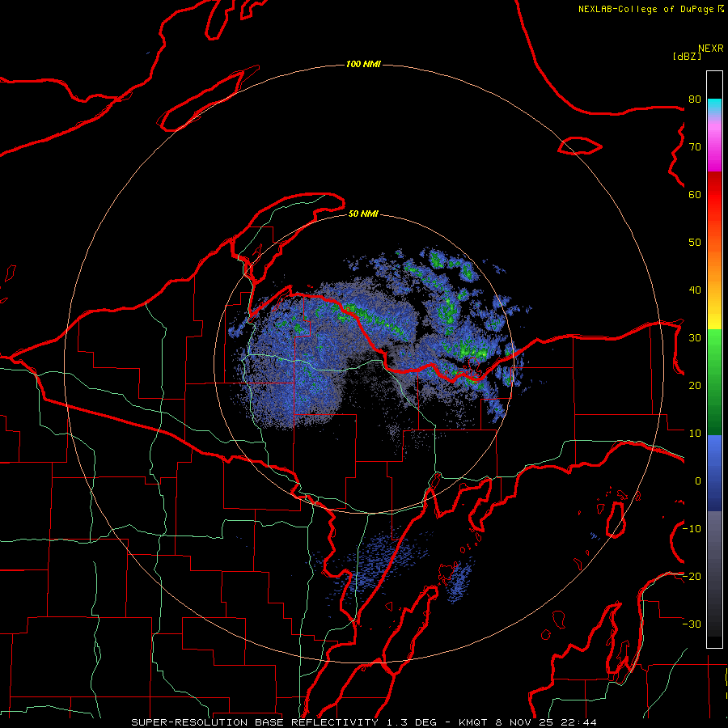Click the 10 value on dBZ scale
The width and height of the screenshot is (728, 728).
pos(695,434)
